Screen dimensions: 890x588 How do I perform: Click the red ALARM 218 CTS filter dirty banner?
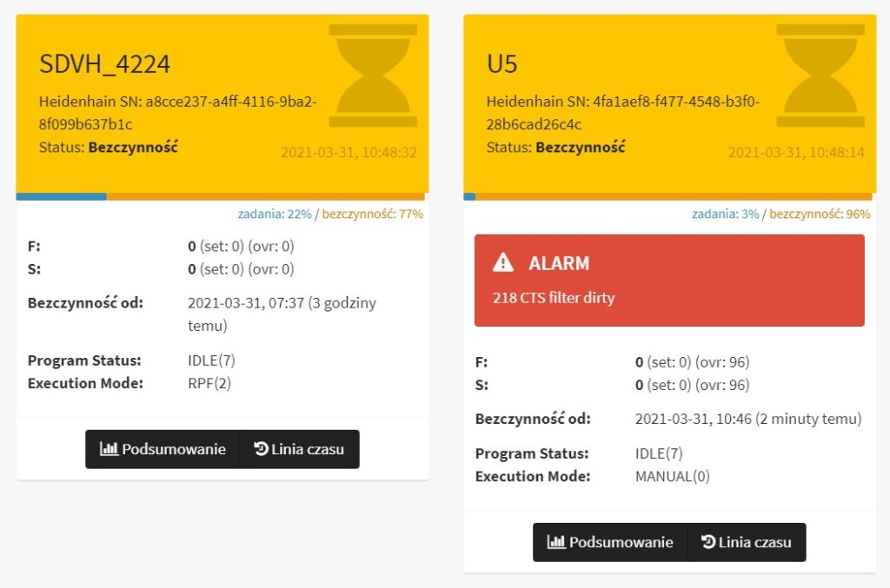tap(669, 281)
